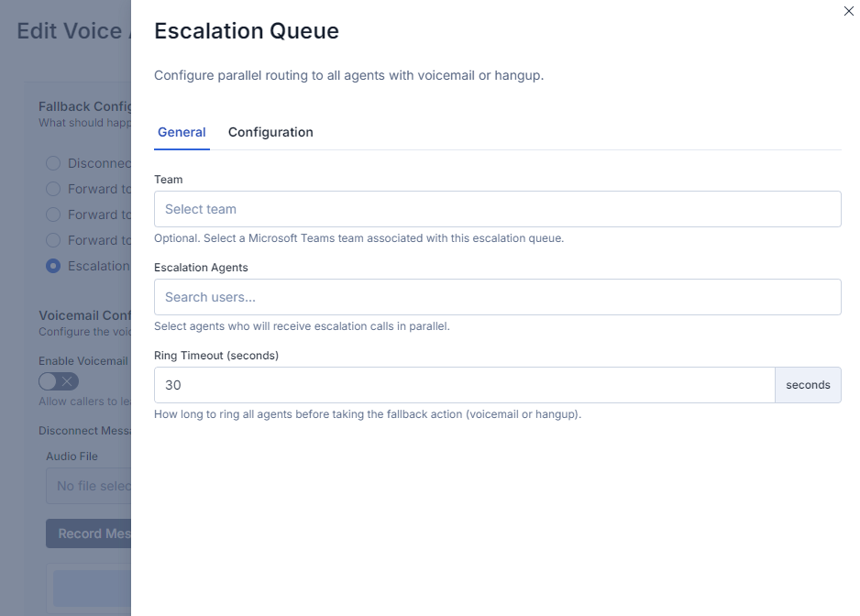
Task: Switch to the Configuration tab
Action: pos(270,132)
